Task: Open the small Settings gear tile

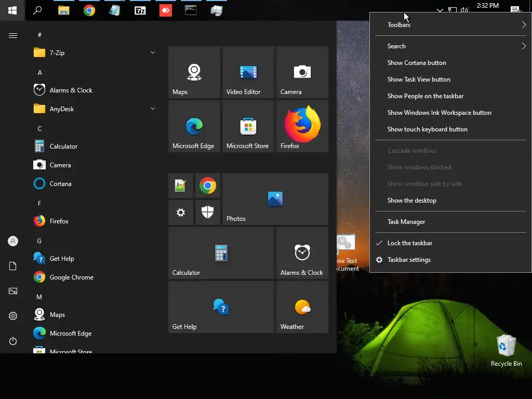Action: tap(180, 212)
